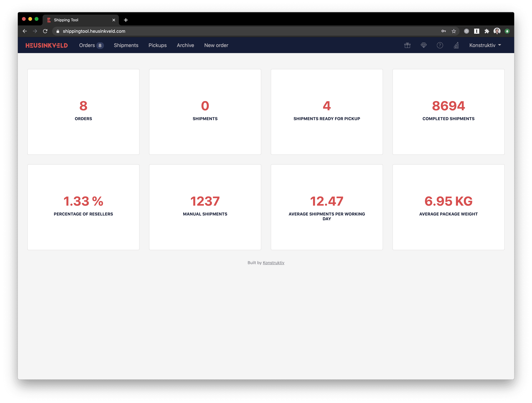532x403 pixels.
Task: Click the gift box icon in navbar
Action: click(407, 45)
